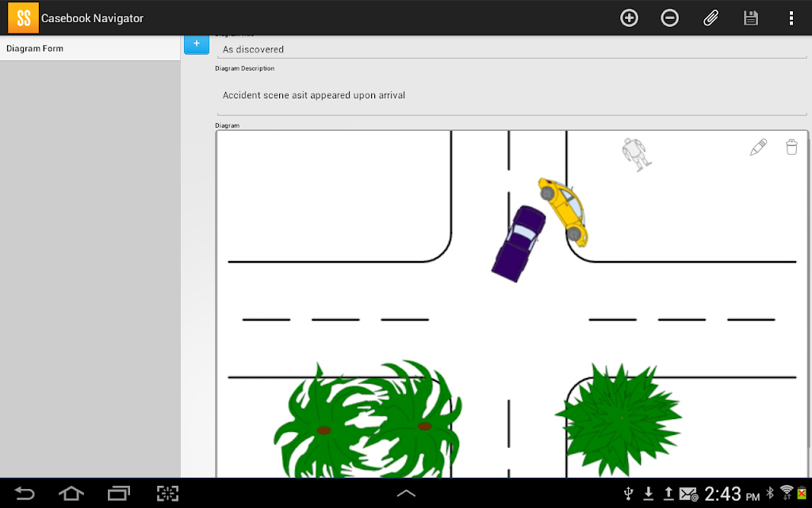The width and height of the screenshot is (812, 508).
Task: Tap the add (plus circle) icon
Action: pyautogui.click(x=629, y=17)
